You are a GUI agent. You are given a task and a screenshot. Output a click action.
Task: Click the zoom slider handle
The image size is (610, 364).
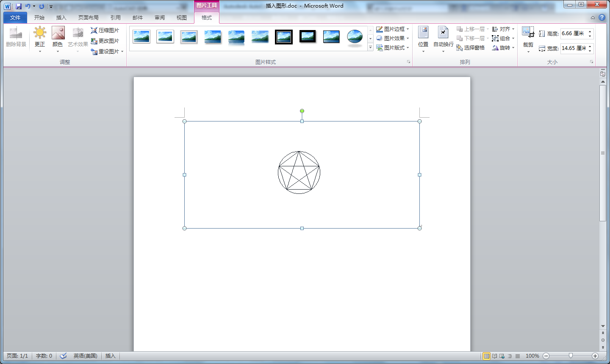coord(571,356)
